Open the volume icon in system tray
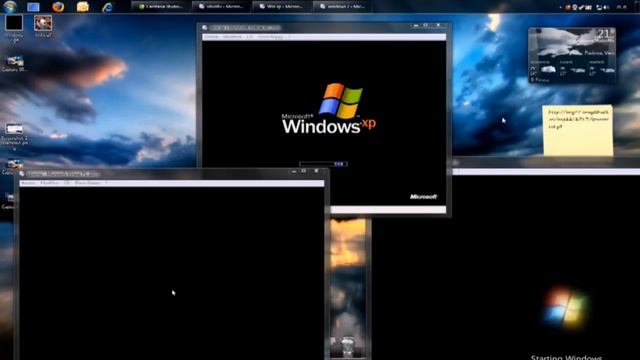 pyautogui.click(x=606, y=7)
